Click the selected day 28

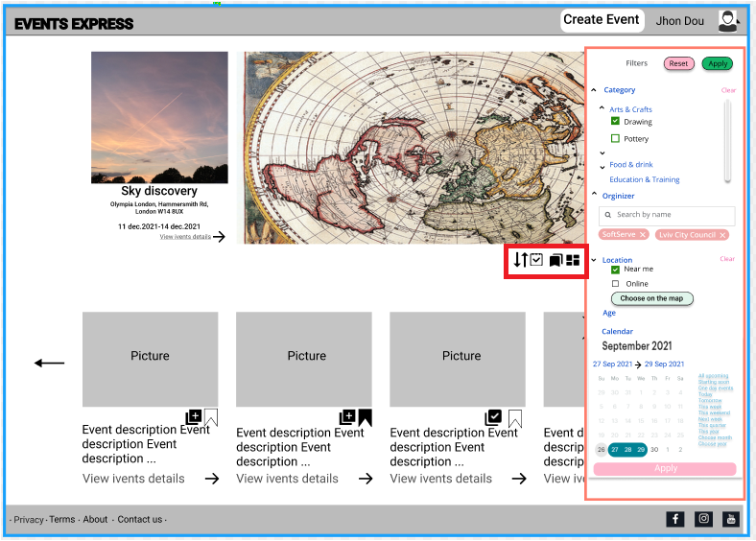tap(627, 449)
